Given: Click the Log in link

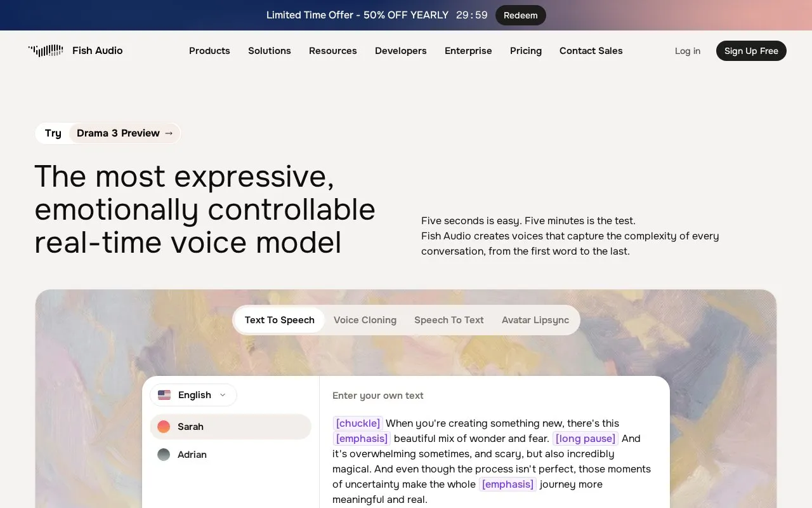Looking at the screenshot, I should [688, 51].
